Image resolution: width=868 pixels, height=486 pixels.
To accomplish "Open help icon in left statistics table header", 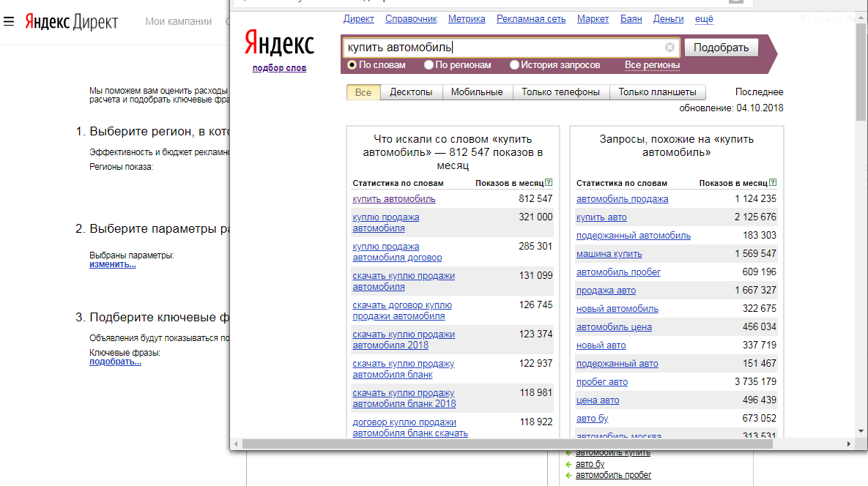I will (549, 183).
